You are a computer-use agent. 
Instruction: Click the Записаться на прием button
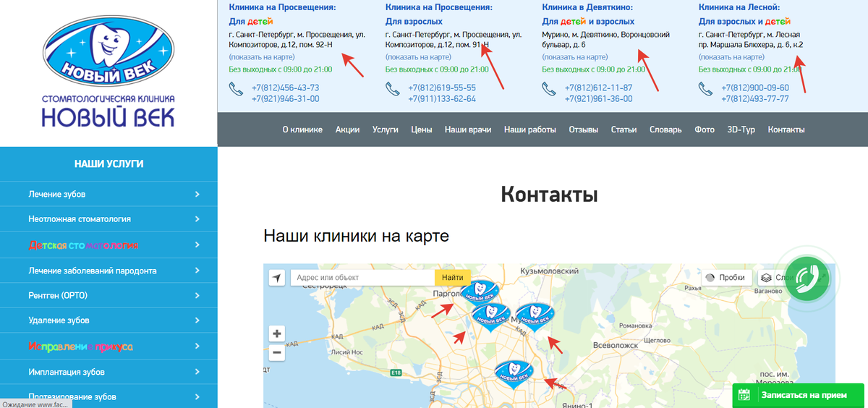point(800,396)
